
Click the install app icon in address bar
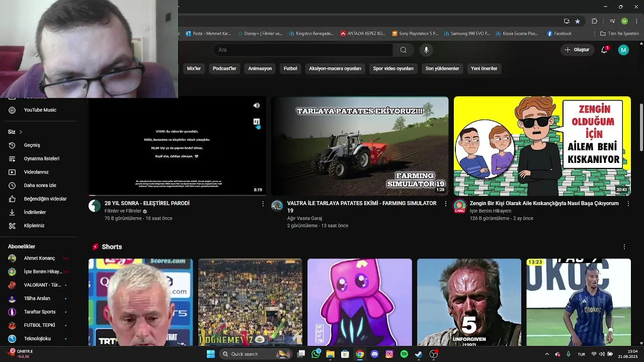point(567,21)
